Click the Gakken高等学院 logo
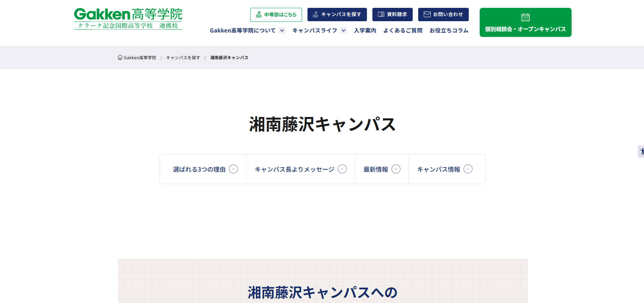This screenshot has height=303, width=644. coord(128,19)
